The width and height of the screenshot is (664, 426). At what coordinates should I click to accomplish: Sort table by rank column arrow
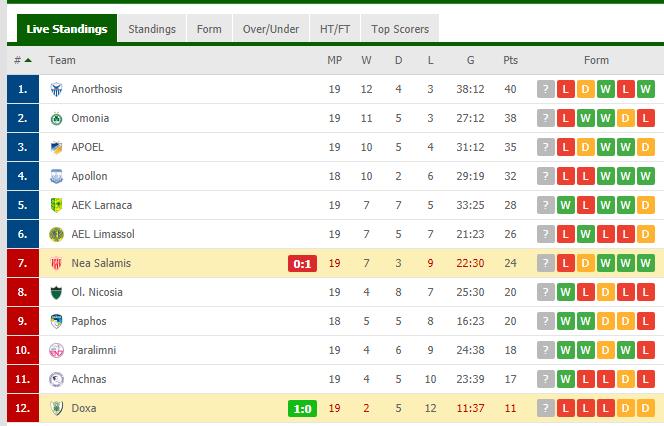pos(28,60)
